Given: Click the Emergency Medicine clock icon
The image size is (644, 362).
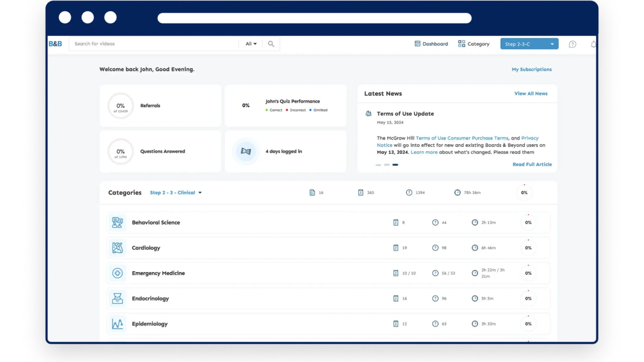Looking at the screenshot, I should (x=475, y=273).
